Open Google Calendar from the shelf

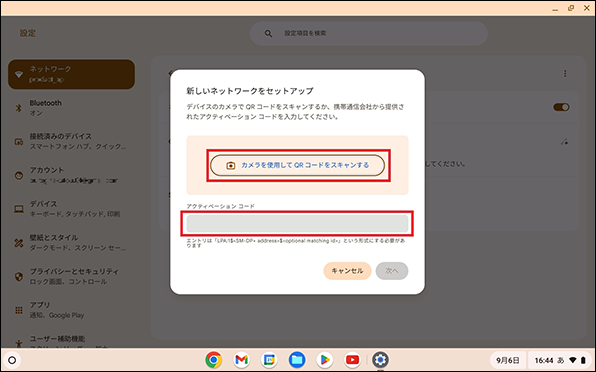click(269, 359)
